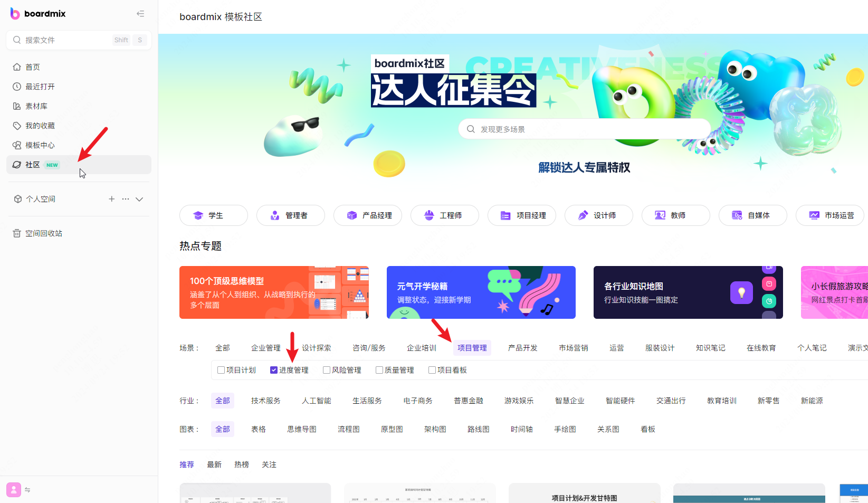Filter chart type by 看板
868x503 pixels.
click(x=648, y=429)
